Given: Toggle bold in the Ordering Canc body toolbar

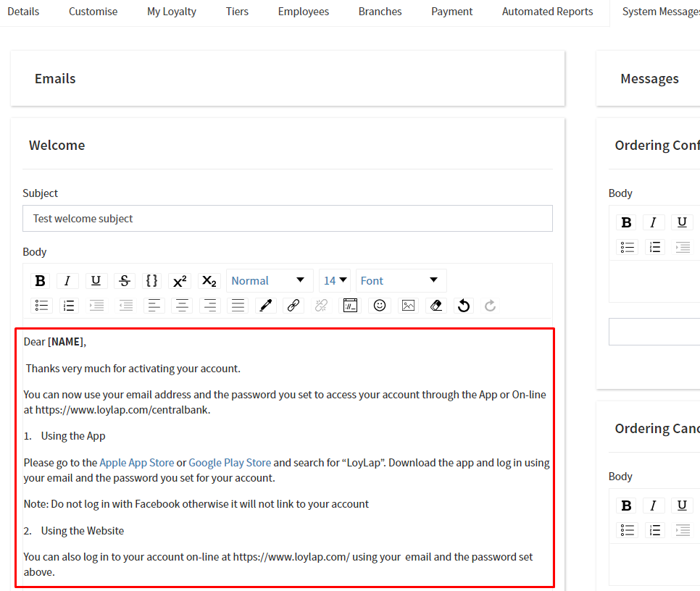Looking at the screenshot, I should point(626,506).
